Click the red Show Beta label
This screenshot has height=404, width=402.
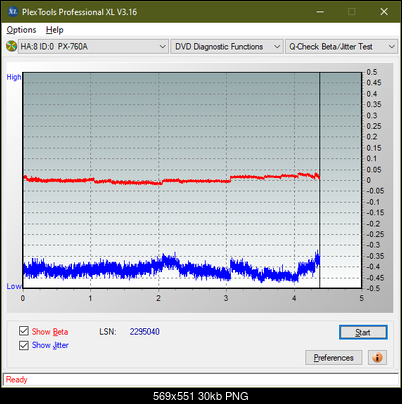click(50, 332)
